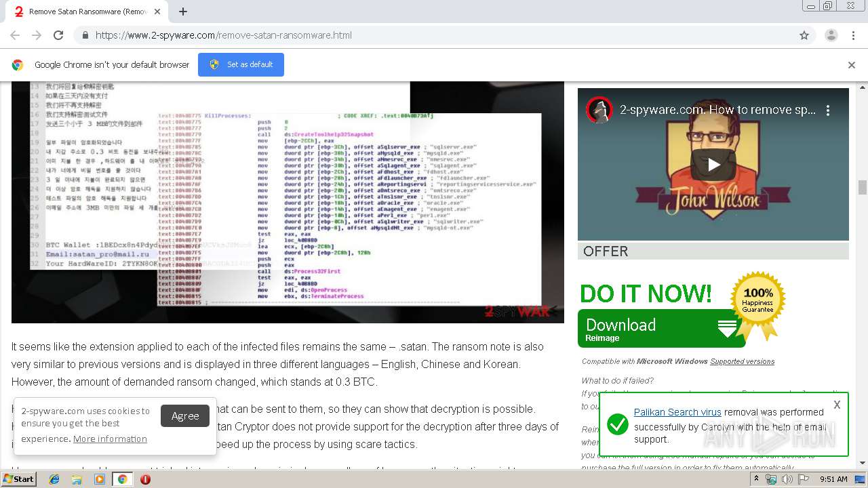Click the 2-spyware channel avatar on video
This screenshot has height=488, width=868.
coord(599,110)
